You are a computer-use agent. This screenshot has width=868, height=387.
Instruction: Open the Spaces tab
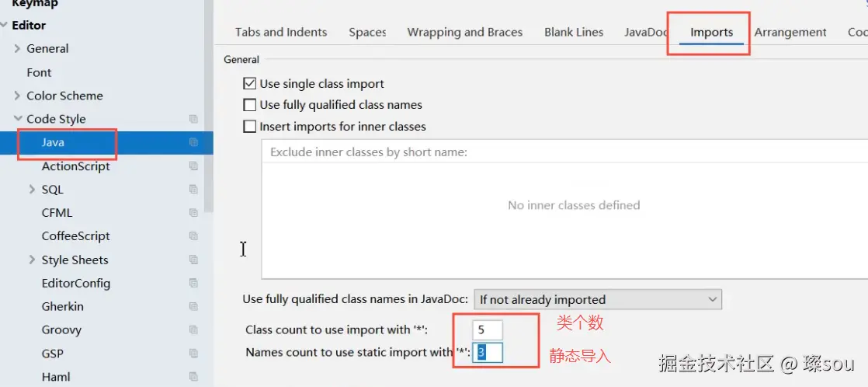click(367, 32)
